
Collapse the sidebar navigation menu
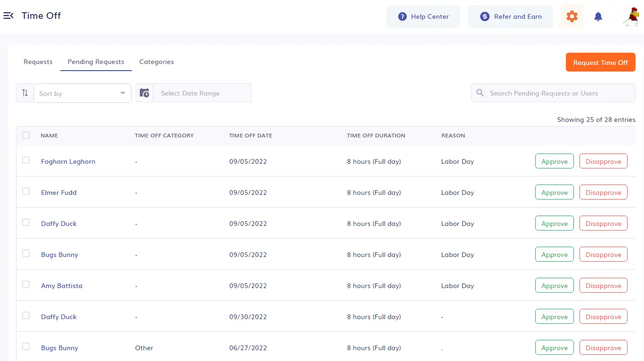click(x=8, y=16)
